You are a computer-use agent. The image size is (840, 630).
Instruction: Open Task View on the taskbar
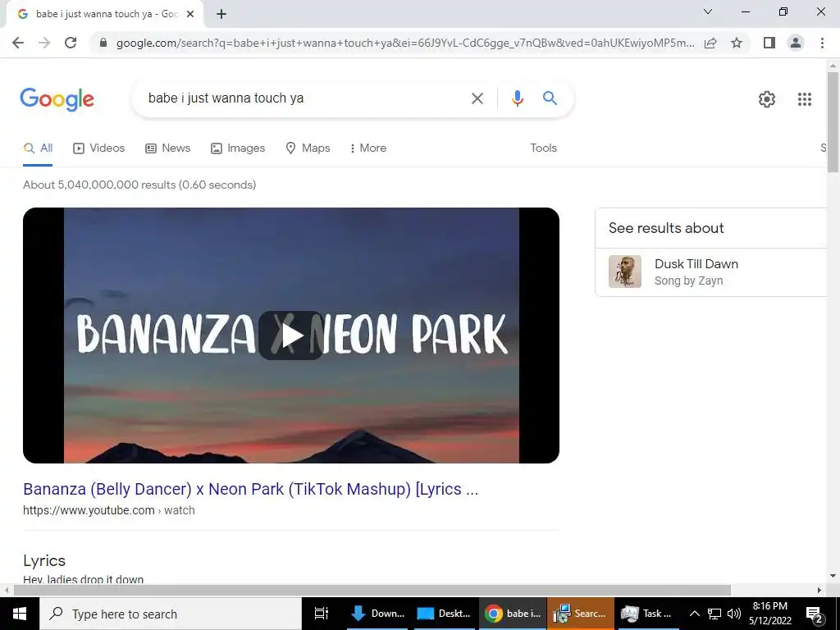click(322, 614)
